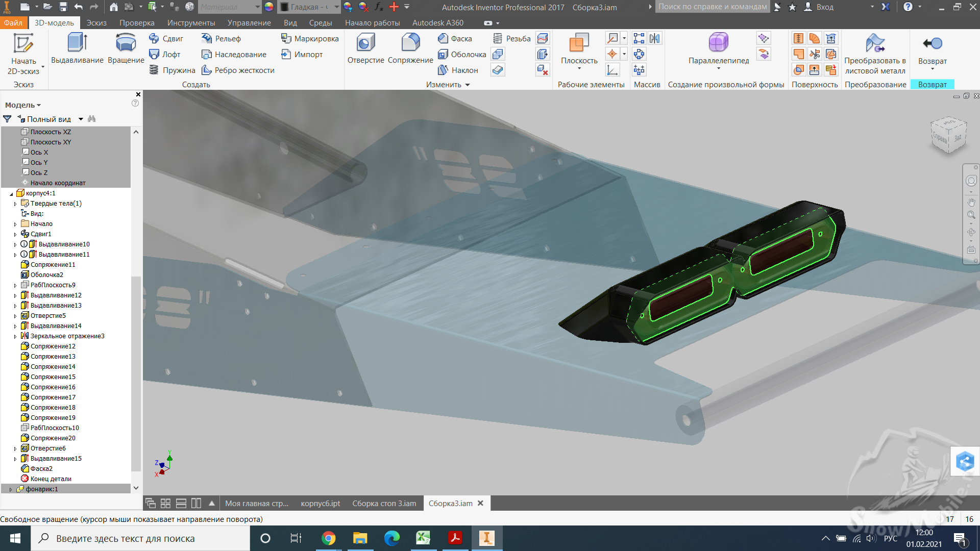Expand the Зеркальное отражение3 node
Image resolution: width=980 pixels, height=551 pixels.
point(15,336)
